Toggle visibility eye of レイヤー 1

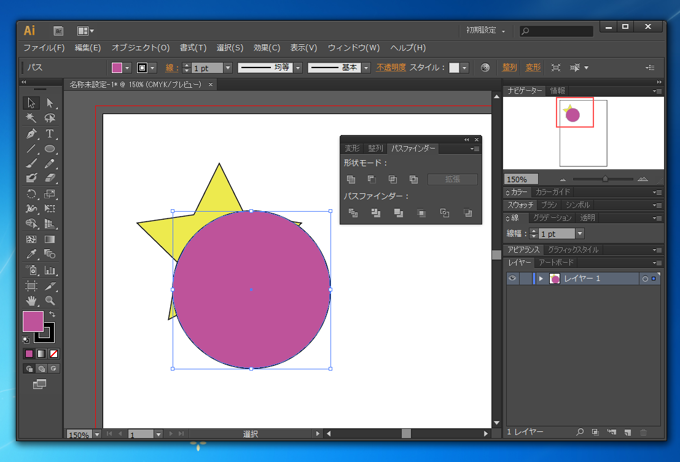tap(512, 279)
